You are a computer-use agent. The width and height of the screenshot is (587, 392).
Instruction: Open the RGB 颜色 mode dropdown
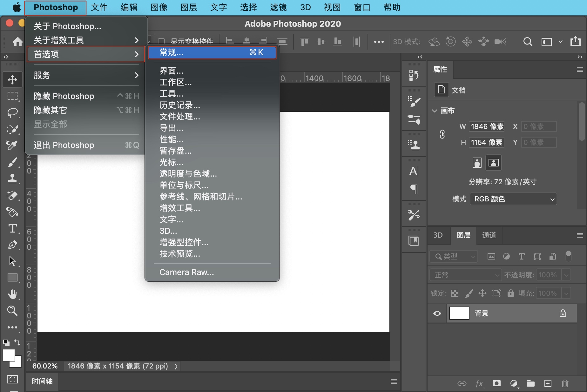[513, 199]
